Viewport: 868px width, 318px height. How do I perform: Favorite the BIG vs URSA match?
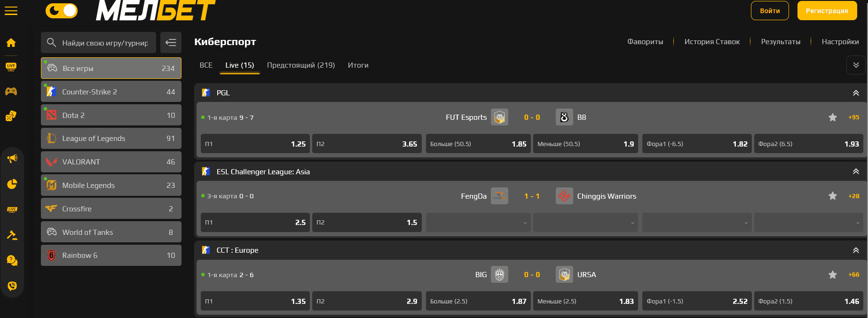832,275
